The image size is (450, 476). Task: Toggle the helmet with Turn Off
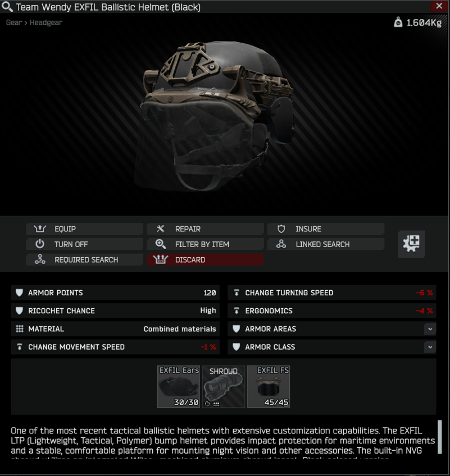coord(84,244)
